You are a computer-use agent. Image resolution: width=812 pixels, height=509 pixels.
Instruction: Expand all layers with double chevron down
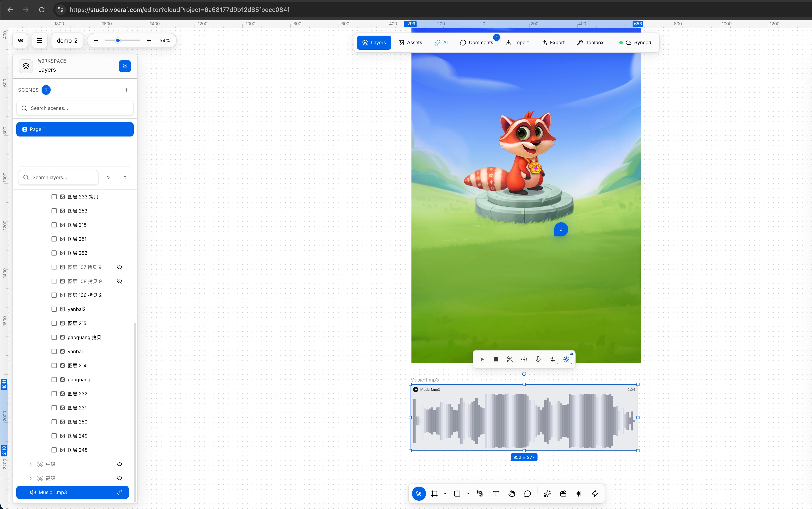[108, 177]
